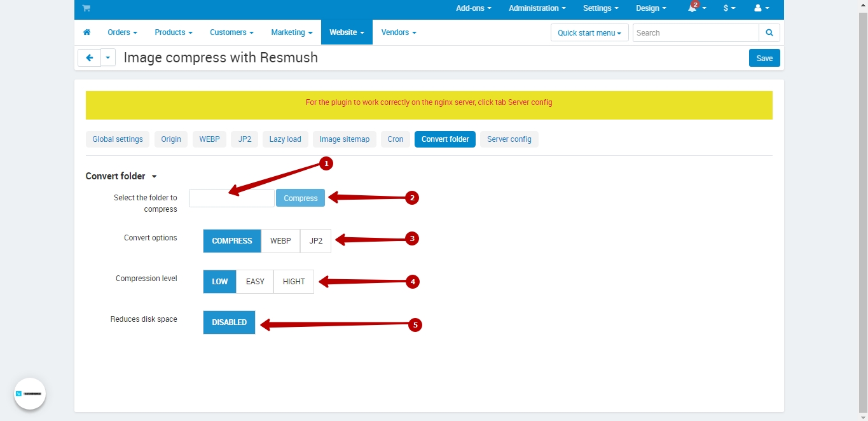Screen dimensions: 868x421
Task: Click the Save button
Action: (764, 58)
